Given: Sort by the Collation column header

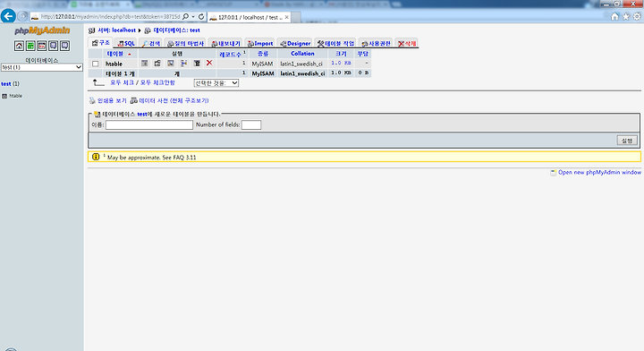Looking at the screenshot, I should click(302, 54).
